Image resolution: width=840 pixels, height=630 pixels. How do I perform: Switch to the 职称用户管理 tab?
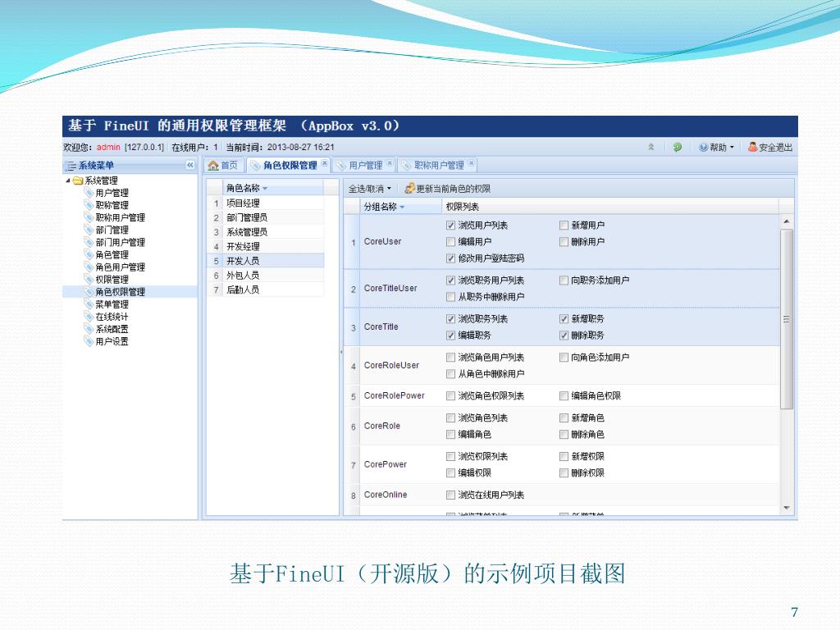[437, 165]
